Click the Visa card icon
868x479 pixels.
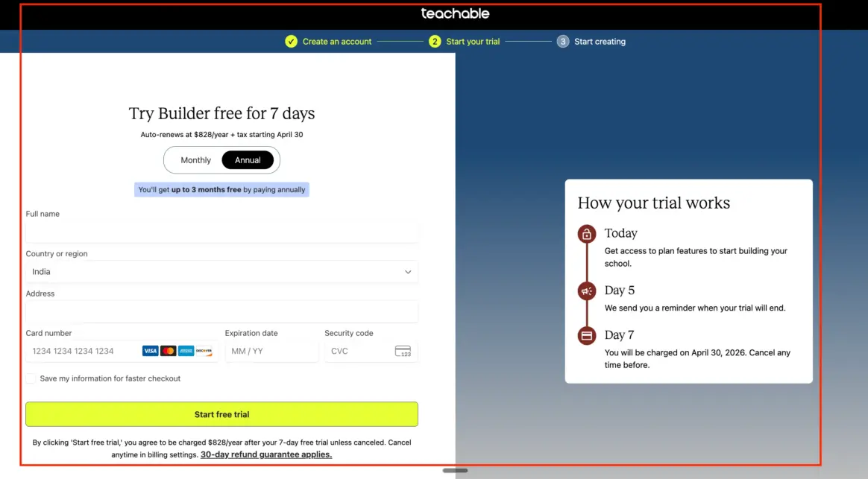tap(150, 351)
